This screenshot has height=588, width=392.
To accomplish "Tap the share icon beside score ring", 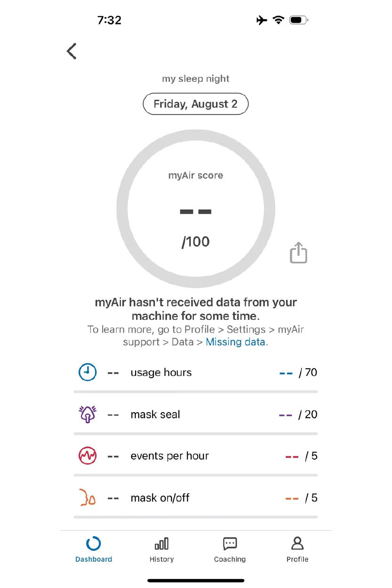I will (x=298, y=253).
